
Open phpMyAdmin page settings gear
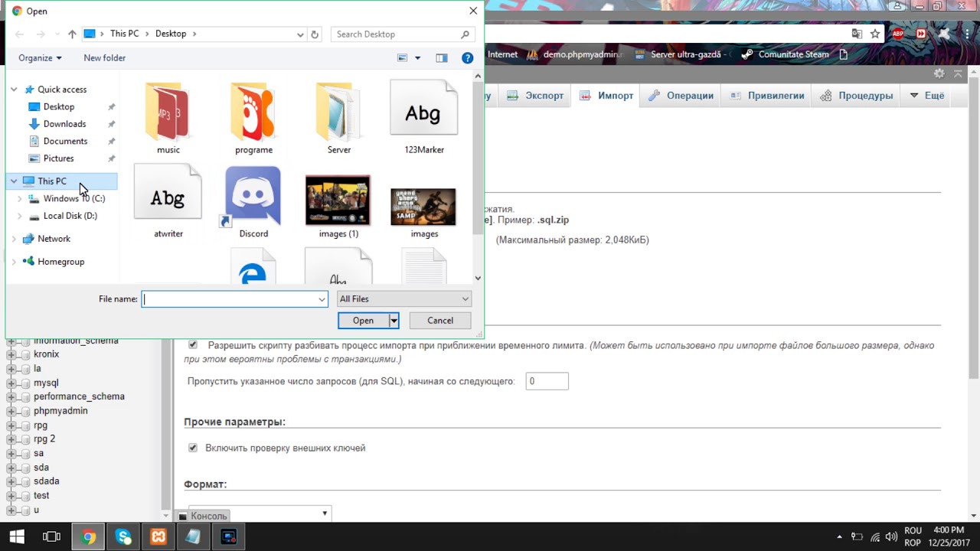(x=939, y=73)
